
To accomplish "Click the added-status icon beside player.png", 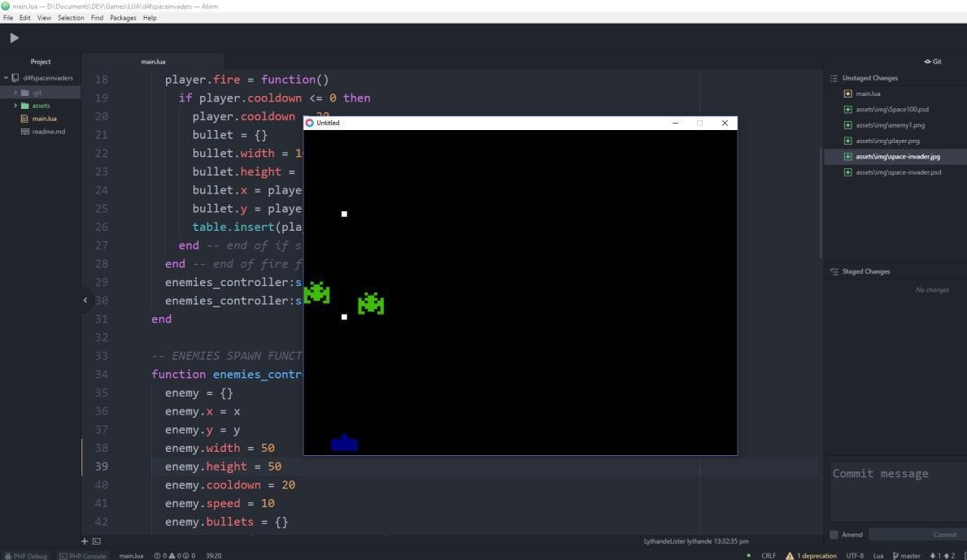I will point(848,141).
